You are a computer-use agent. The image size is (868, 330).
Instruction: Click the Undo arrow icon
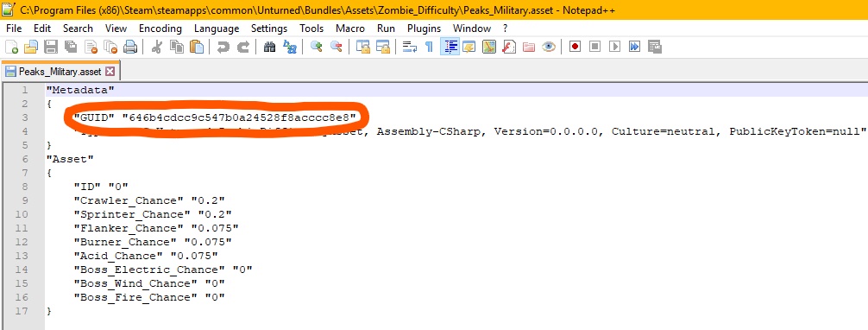[223, 48]
